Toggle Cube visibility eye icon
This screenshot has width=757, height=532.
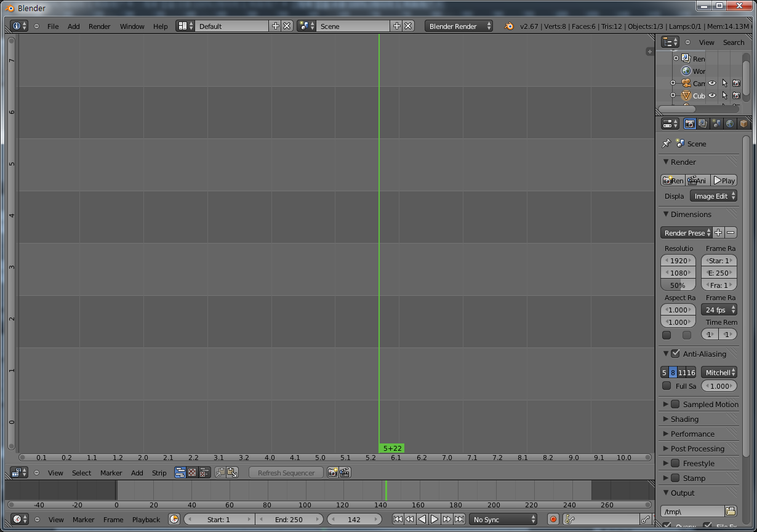tap(712, 95)
